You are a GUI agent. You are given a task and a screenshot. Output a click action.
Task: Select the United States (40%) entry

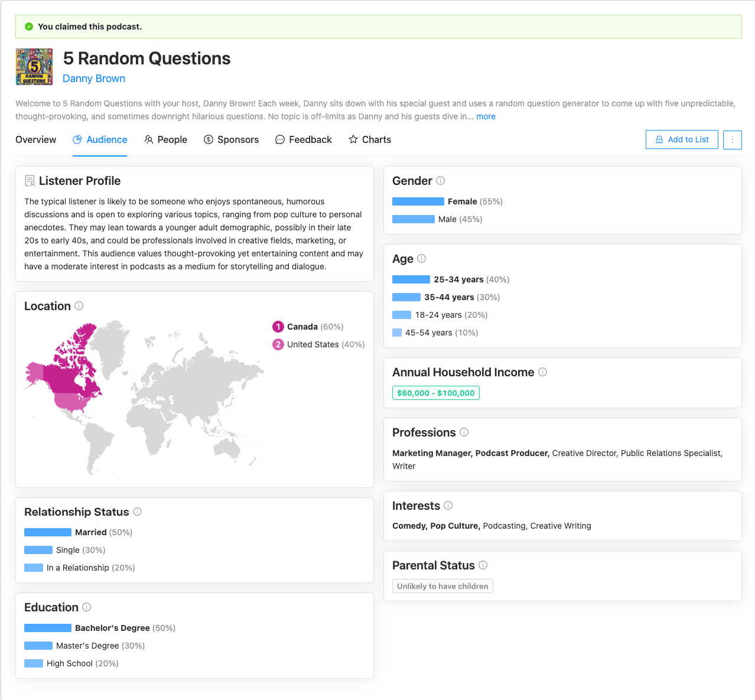pyautogui.click(x=318, y=344)
